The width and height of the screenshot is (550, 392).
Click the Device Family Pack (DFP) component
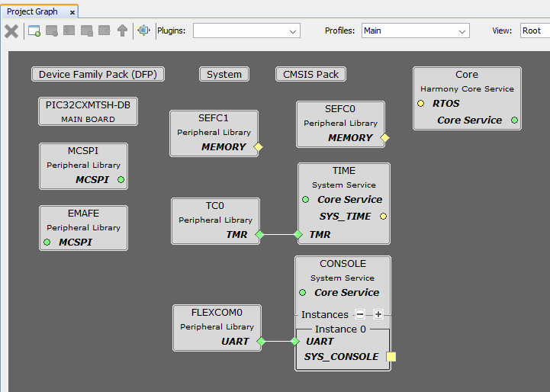coord(98,74)
